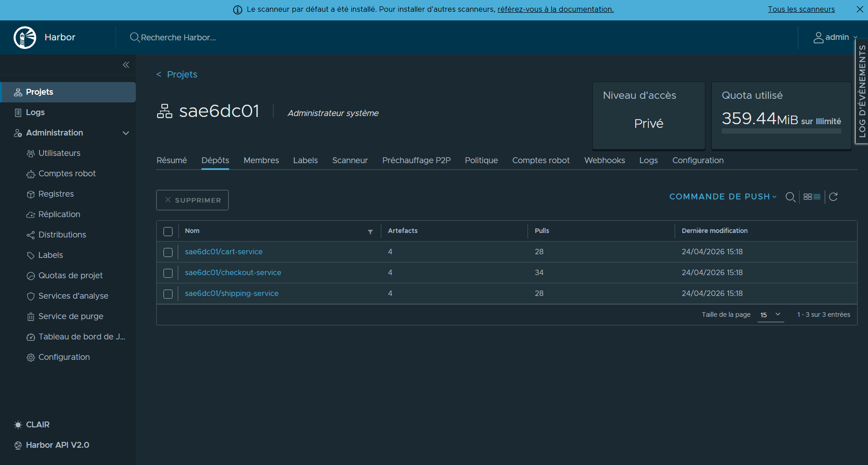Expand the COMMANDE DE PUSH dropdown
This screenshot has width=868, height=465.
pyautogui.click(x=723, y=197)
